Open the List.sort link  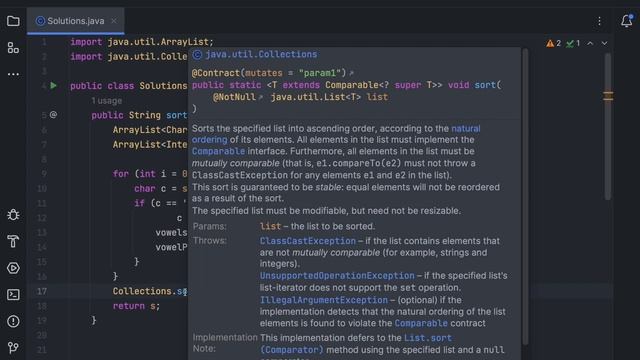428,338
